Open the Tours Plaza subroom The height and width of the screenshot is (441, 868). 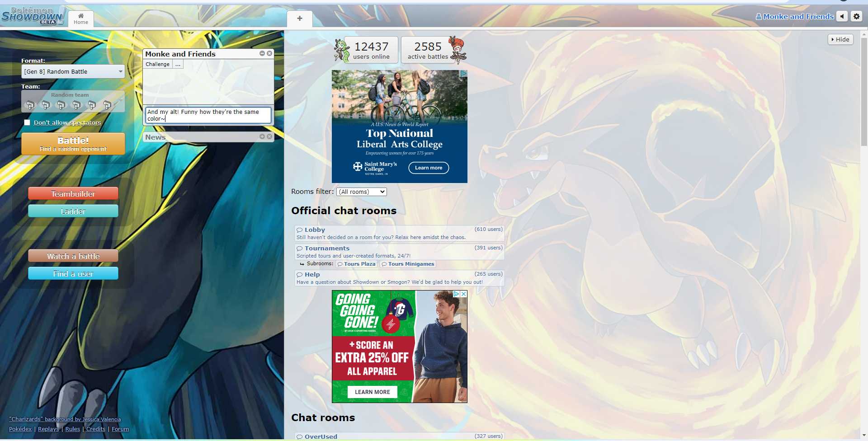357,264
